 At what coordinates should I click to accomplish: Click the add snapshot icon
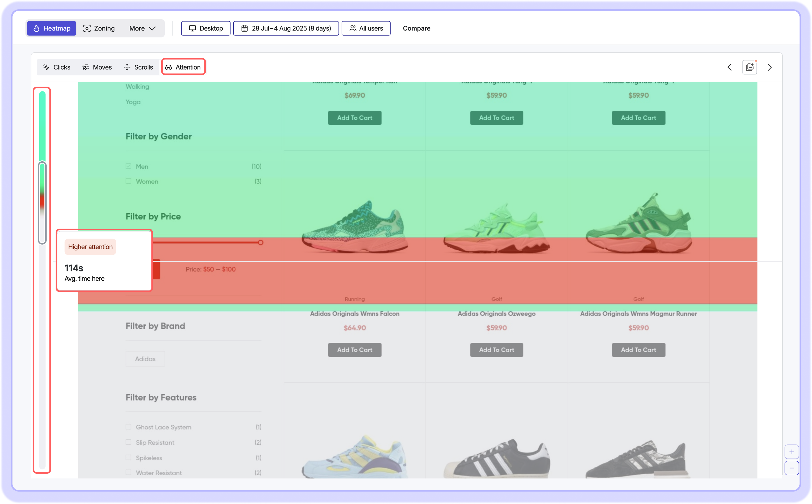coord(750,67)
